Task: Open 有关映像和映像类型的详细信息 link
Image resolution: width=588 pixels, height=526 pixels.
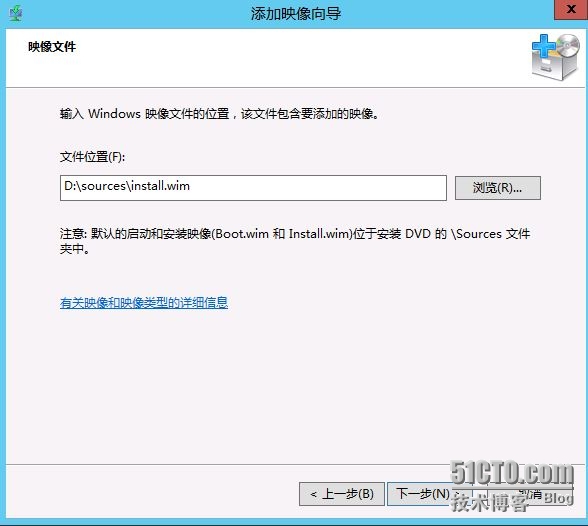Action: (144, 303)
